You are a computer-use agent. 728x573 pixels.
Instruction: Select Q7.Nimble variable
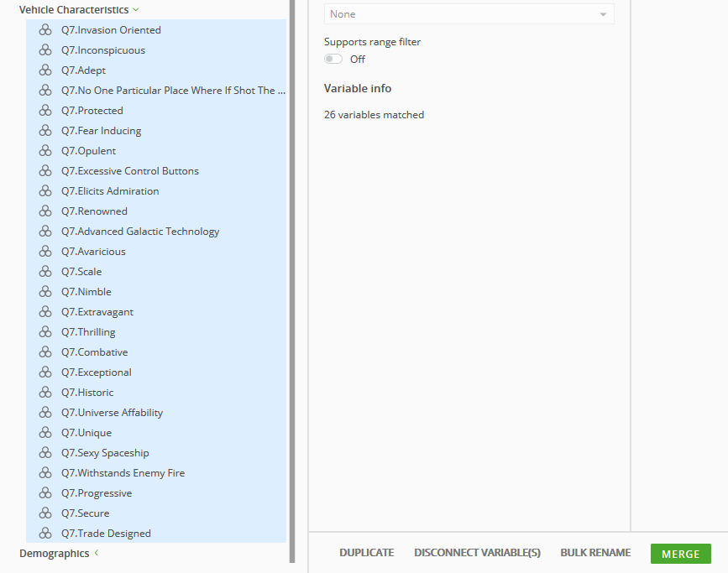(156, 291)
